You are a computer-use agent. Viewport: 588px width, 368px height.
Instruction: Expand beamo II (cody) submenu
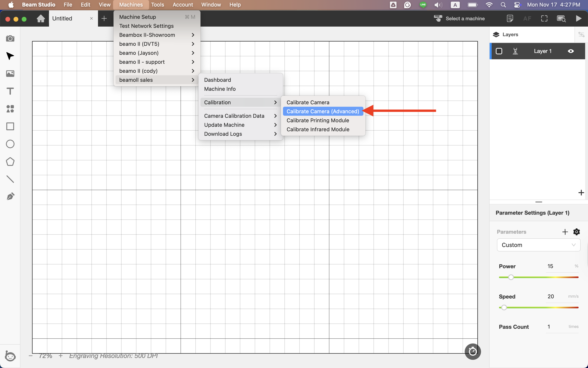point(157,71)
